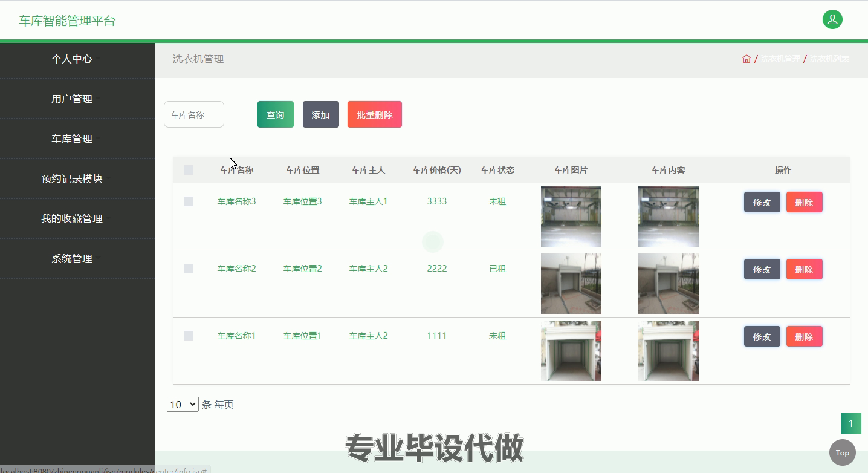The image size is (868, 473).
Task: Click the 批量删除 batch delete button
Action: 375,114
